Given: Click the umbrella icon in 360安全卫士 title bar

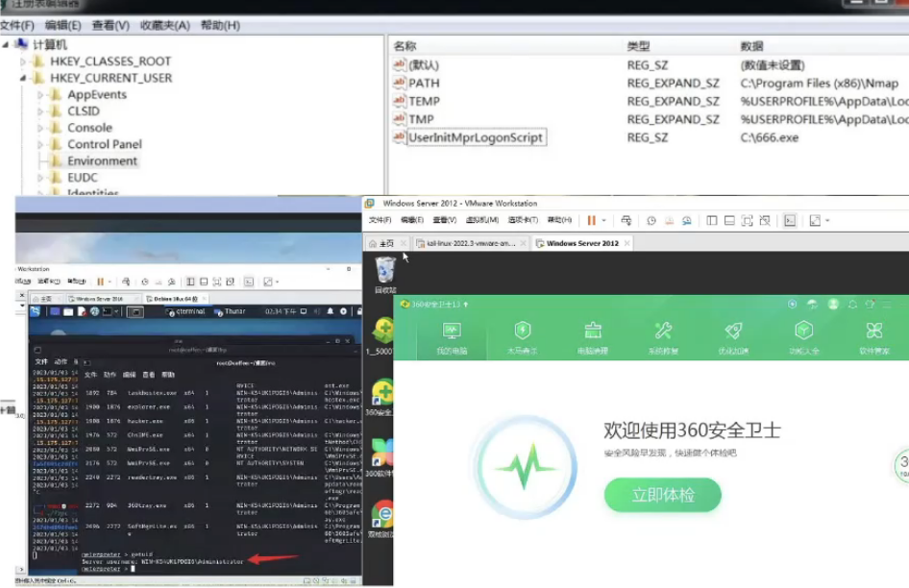Looking at the screenshot, I should coord(812,304).
